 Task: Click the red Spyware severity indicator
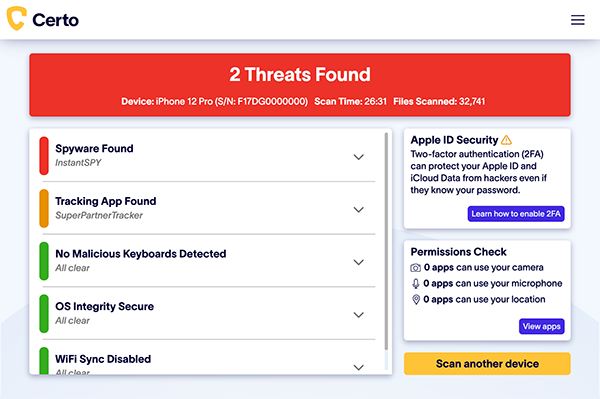(x=44, y=156)
